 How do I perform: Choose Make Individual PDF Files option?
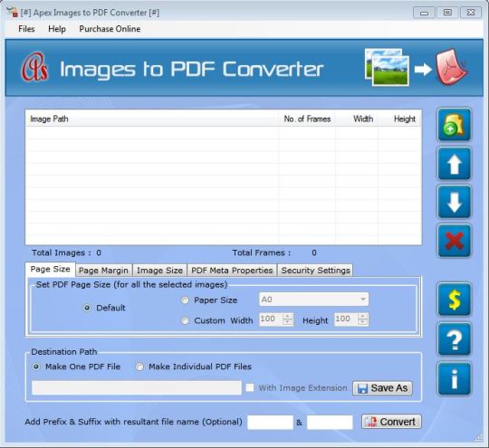pyautogui.click(x=139, y=367)
